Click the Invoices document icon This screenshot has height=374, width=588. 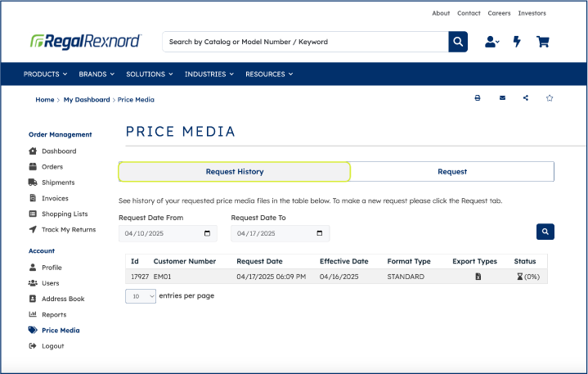pos(33,198)
